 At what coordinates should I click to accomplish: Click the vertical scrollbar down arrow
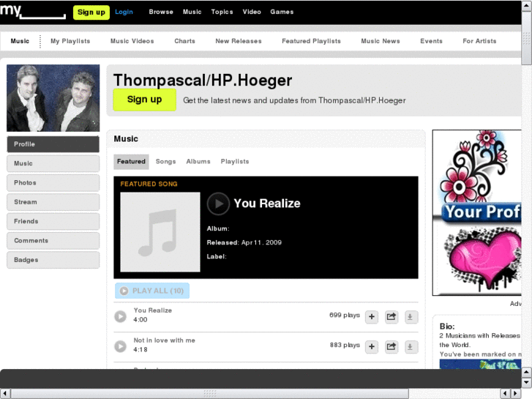point(527,383)
